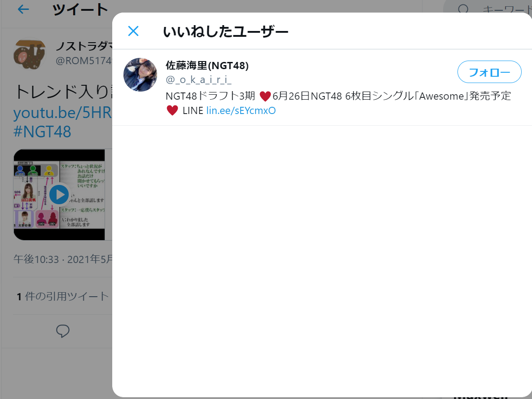
Task: Click the @_o_k_a_i_r_i_ handle
Action: pos(198,80)
